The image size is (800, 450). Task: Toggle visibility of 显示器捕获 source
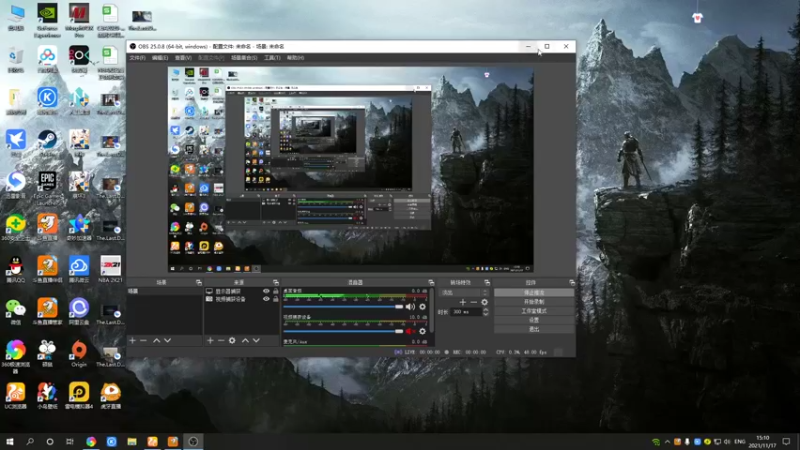(x=266, y=291)
